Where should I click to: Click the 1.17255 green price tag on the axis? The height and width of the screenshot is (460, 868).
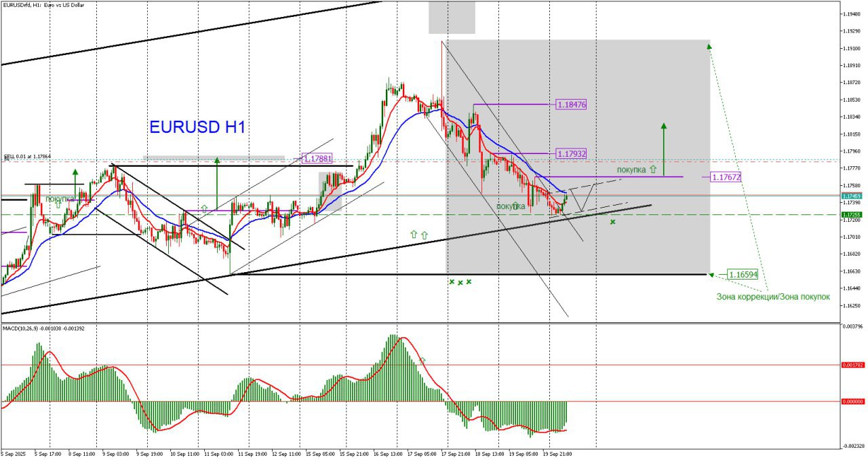(x=852, y=214)
